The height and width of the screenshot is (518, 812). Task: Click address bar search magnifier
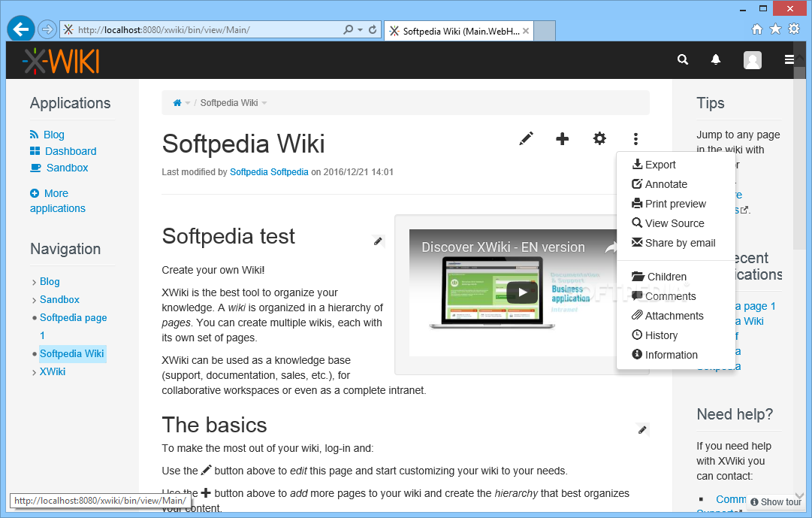(348, 29)
